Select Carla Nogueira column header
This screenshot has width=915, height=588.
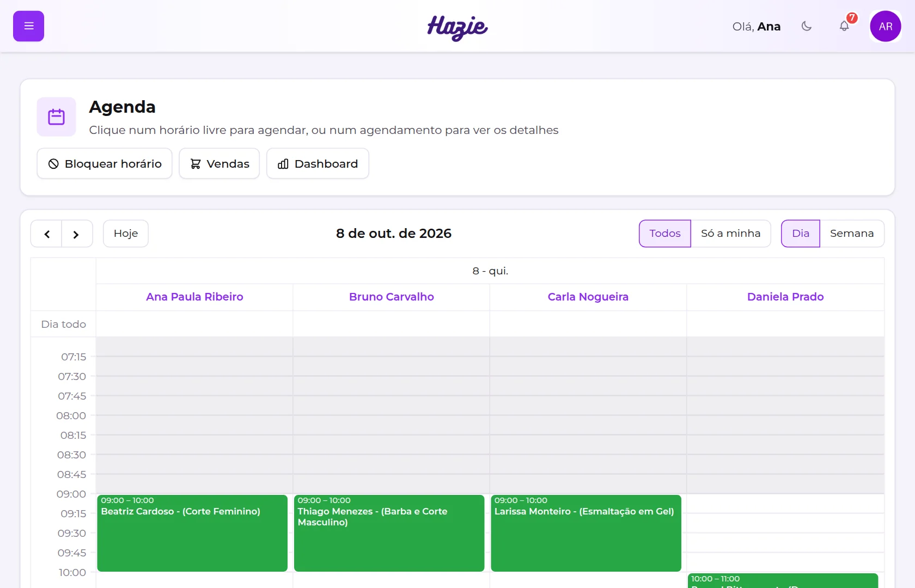[x=588, y=297]
